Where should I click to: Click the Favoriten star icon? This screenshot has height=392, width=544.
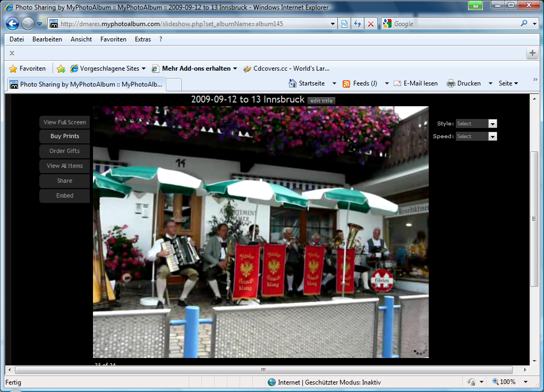click(13, 69)
